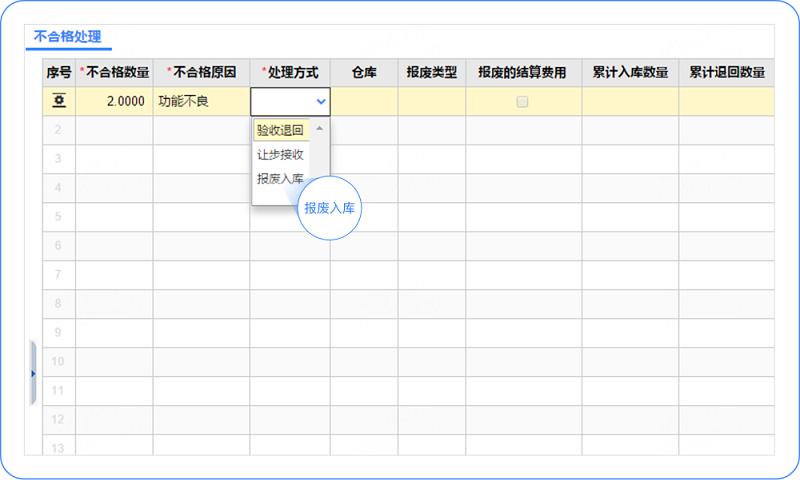
Task: Choose 让步接收 option in the list
Action: pos(281,155)
